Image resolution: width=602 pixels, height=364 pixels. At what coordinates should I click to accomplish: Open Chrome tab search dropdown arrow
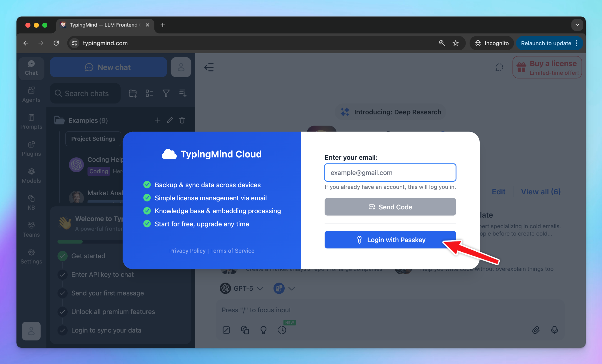[577, 25]
